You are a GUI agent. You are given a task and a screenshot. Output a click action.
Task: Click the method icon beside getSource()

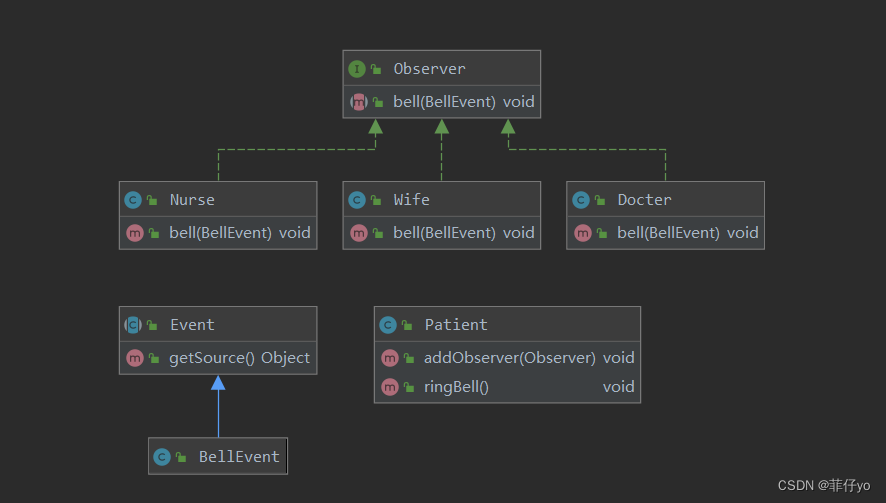point(135,358)
